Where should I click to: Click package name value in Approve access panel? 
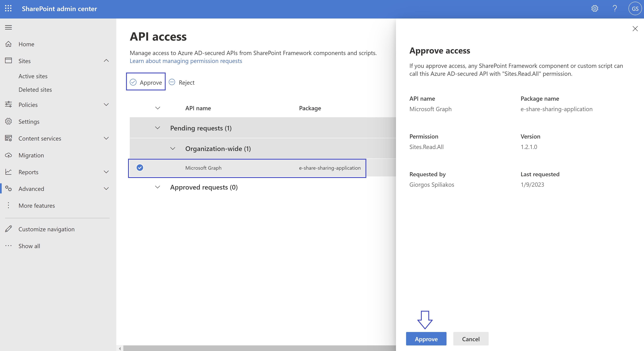point(557,109)
